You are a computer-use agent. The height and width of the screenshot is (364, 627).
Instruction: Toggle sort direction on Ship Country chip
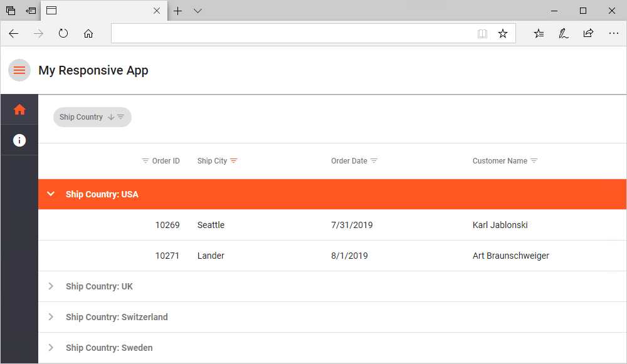pos(111,117)
